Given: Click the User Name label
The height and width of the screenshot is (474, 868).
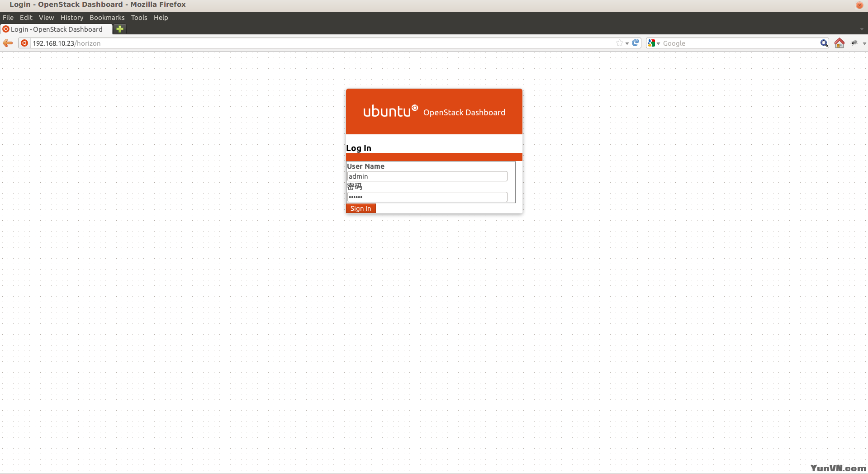Looking at the screenshot, I should (x=365, y=166).
